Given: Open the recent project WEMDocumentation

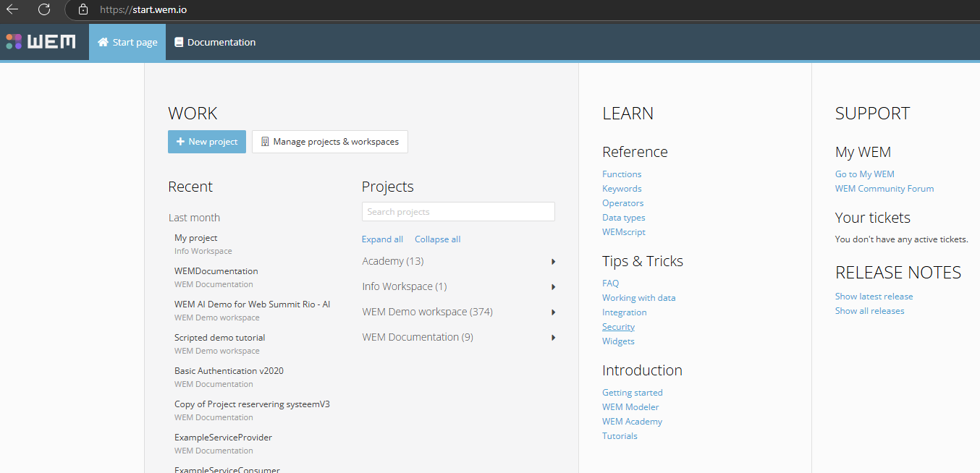Looking at the screenshot, I should pyautogui.click(x=216, y=271).
